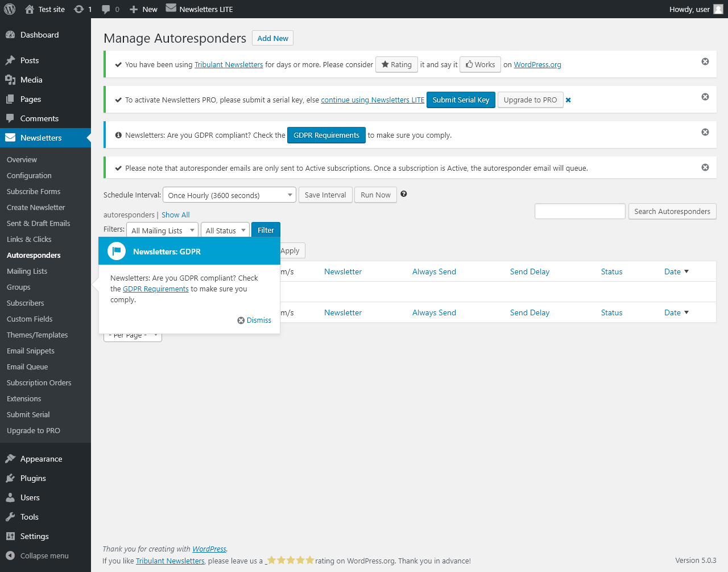This screenshot has width=728, height=572.
Task: Click the Pages icon in sidebar
Action: pyautogui.click(x=10, y=99)
